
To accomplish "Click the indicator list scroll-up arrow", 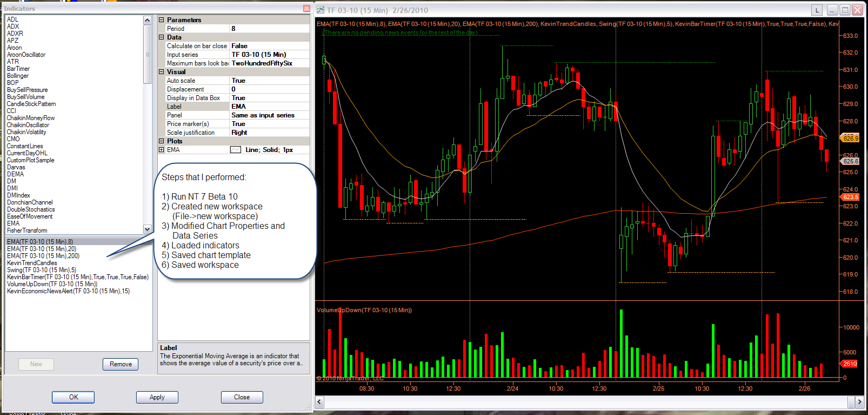I will [147, 20].
